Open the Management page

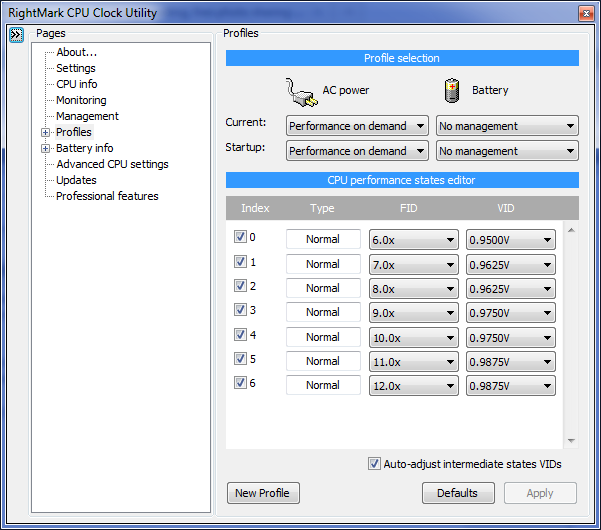[87, 116]
